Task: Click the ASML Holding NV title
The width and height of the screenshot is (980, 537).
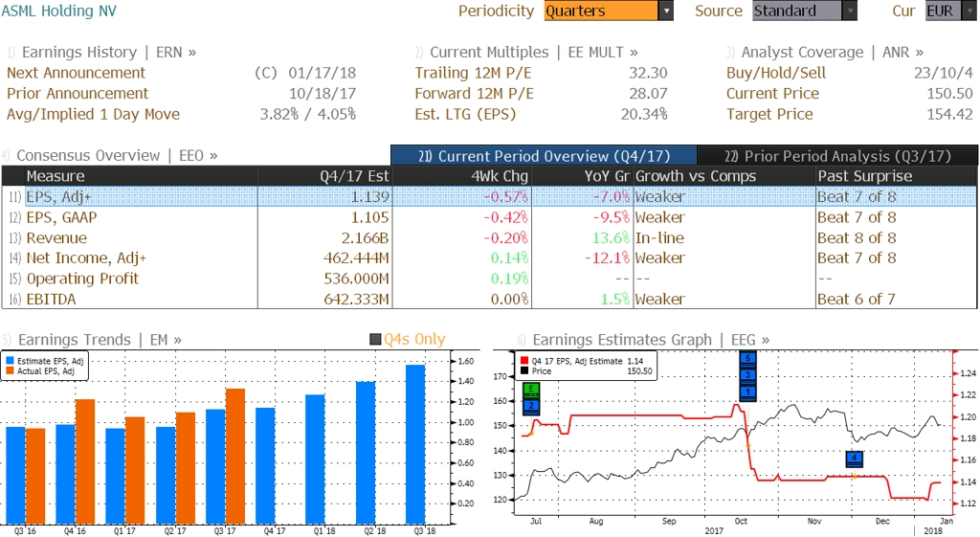Action: coord(59,11)
